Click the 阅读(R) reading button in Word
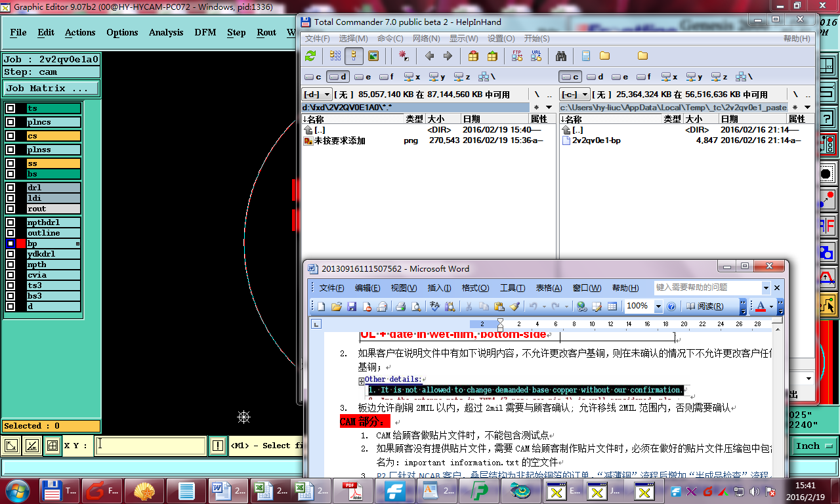 [705, 306]
